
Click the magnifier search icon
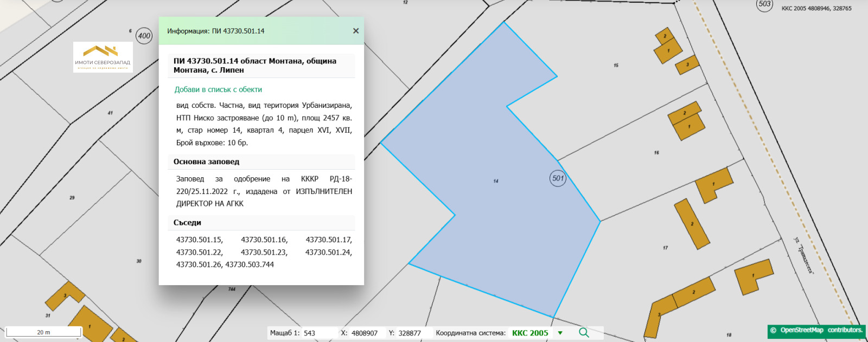(584, 332)
